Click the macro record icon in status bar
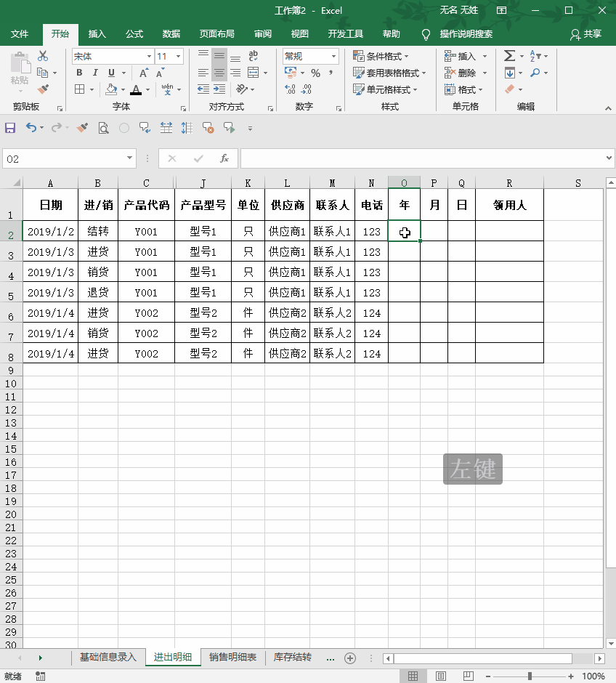The width and height of the screenshot is (616, 683). (x=40, y=676)
